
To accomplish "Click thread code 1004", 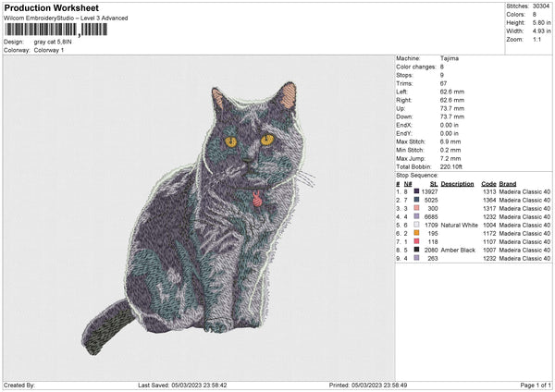I will (489, 225).
